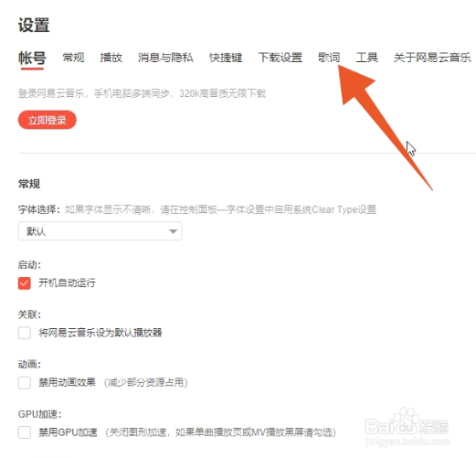The image size is (476, 458).
Task: Click the 开机自动运行 label text
Action: [67, 282]
